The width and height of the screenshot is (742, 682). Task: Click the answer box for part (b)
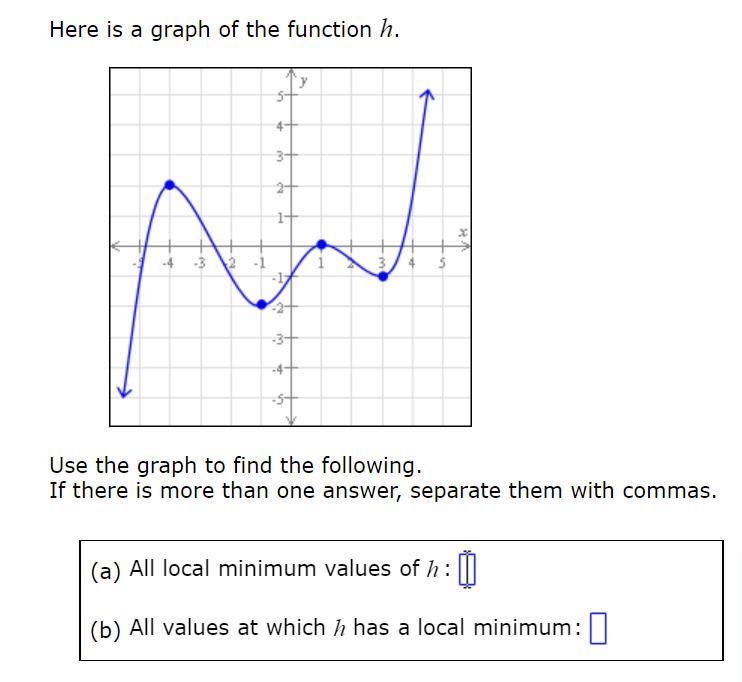598,628
